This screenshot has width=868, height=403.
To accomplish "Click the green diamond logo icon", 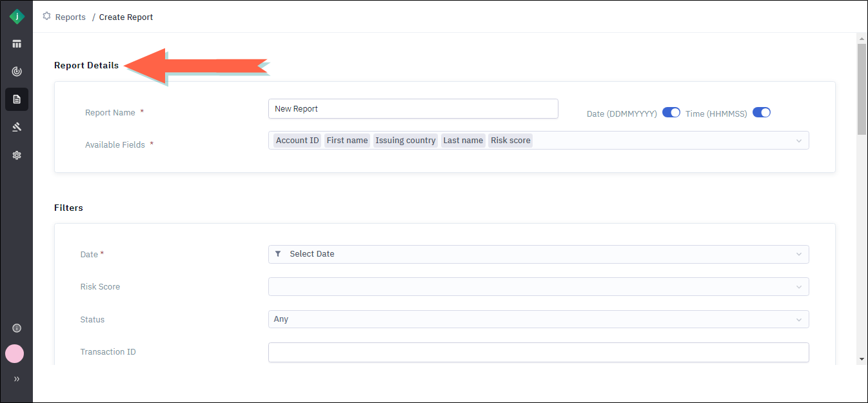I will pyautogui.click(x=17, y=17).
